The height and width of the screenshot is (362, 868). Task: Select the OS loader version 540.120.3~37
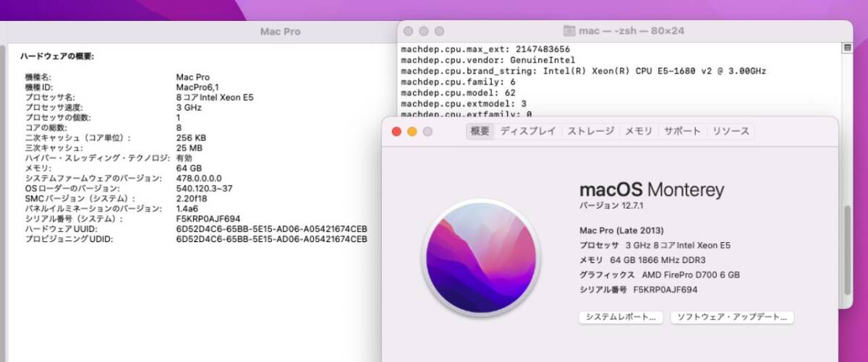(204, 188)
